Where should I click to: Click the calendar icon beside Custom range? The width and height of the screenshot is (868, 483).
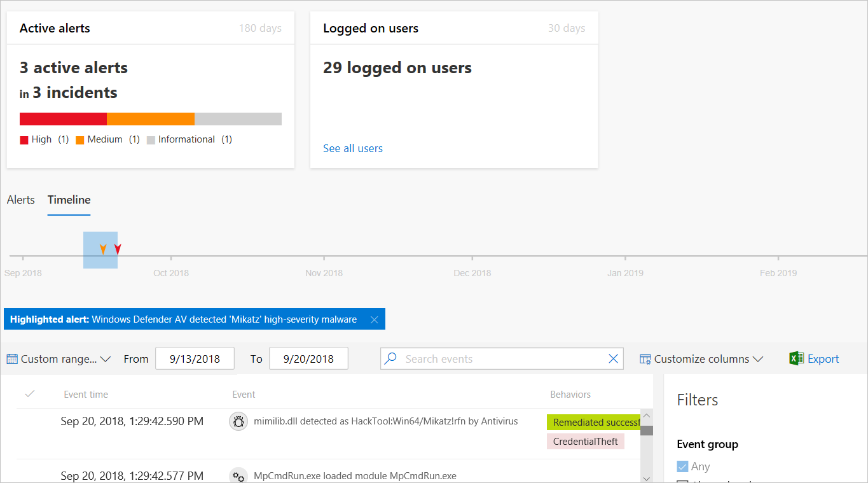click(12, 359)
